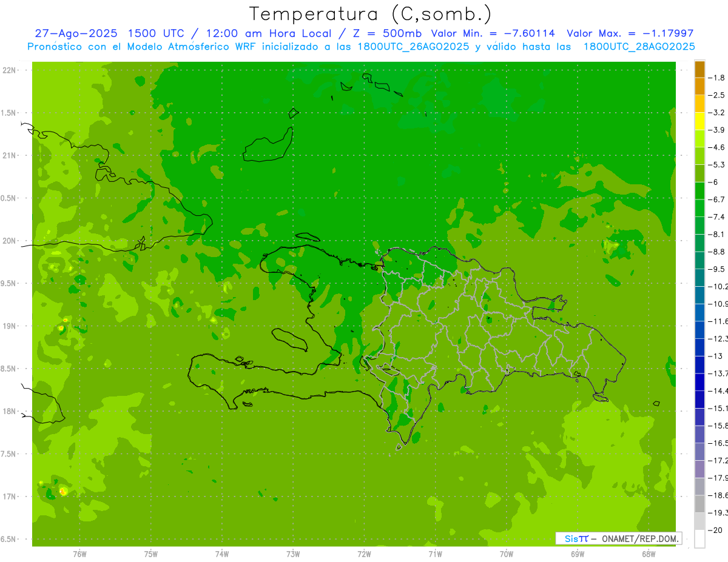
Task: Click the "-3.2" legend value
Action: pyautogui.click(x=716, y=113)
